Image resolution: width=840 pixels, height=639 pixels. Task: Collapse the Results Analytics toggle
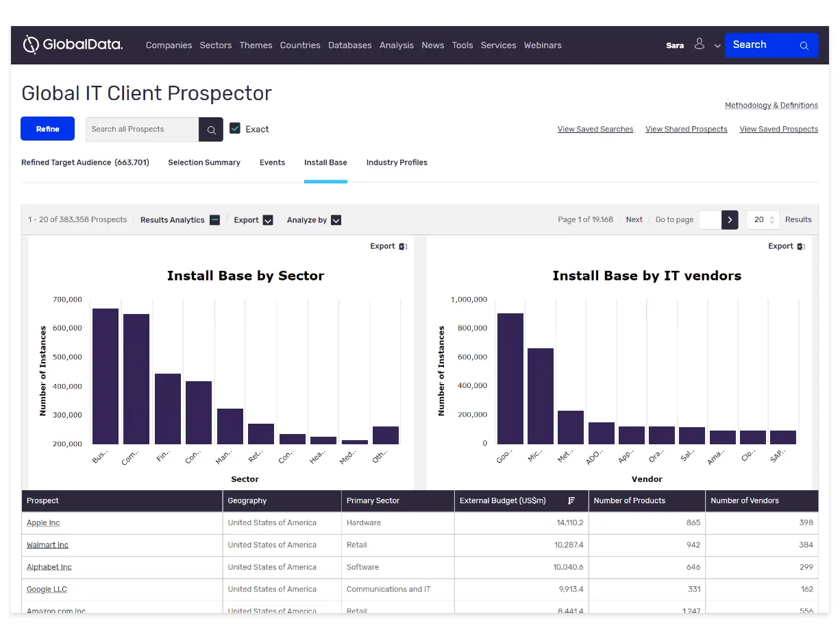[214, 220]
